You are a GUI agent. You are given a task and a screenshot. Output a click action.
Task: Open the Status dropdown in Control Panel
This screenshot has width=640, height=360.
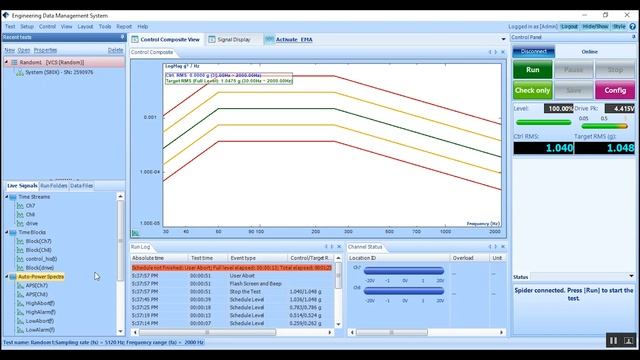click(631, 276)
